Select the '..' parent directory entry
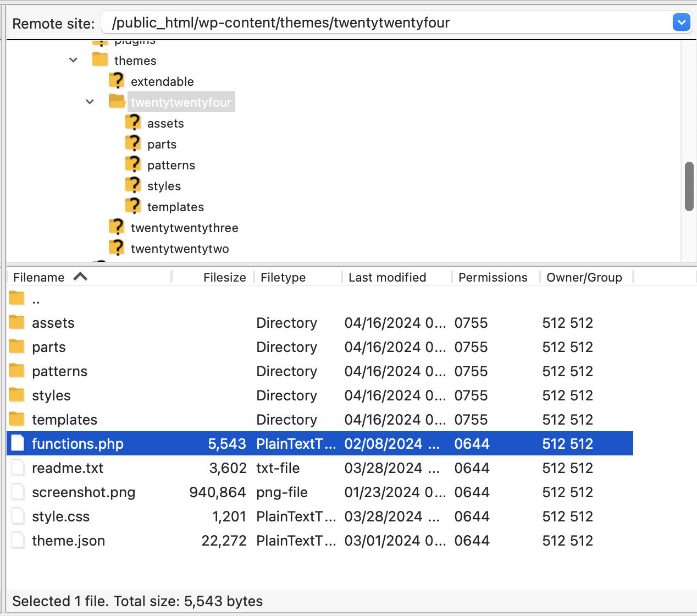This screenshot has height=616, width=697. pyautogui.click(x=36, y=300)
